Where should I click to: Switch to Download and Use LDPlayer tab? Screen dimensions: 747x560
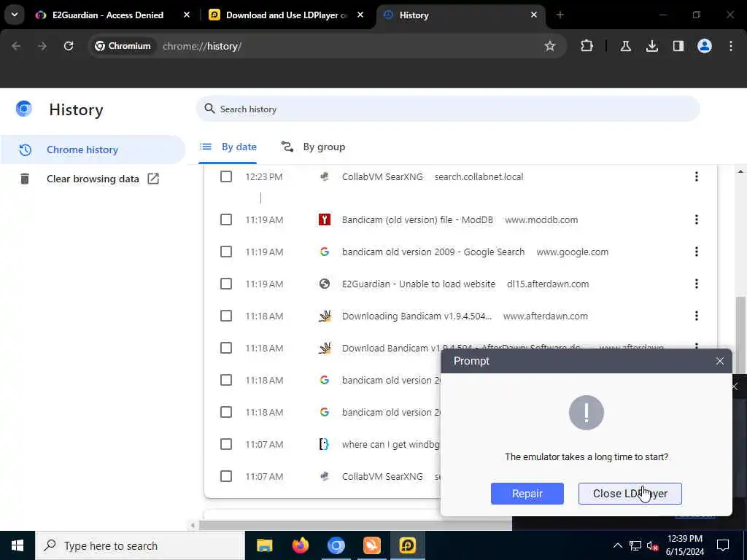pos(287,15)
